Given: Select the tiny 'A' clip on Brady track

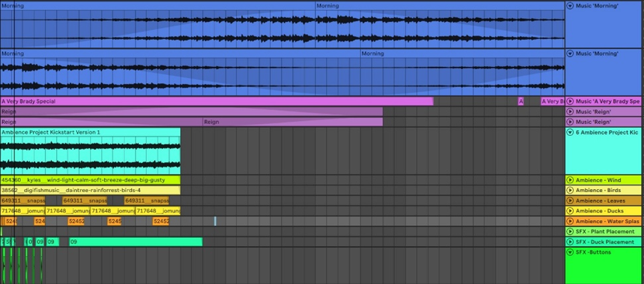Looking at the screenshot, I should (x=521, y=101).
